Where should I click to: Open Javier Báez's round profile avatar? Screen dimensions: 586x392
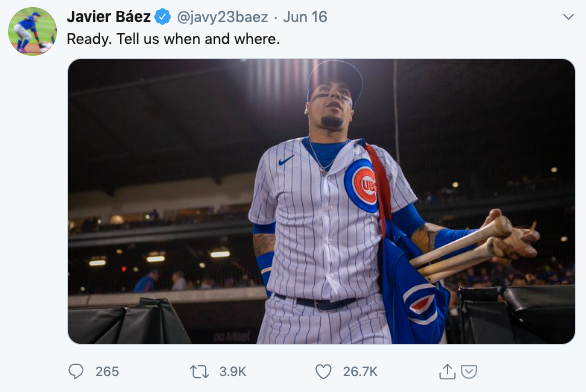point(33,31)
